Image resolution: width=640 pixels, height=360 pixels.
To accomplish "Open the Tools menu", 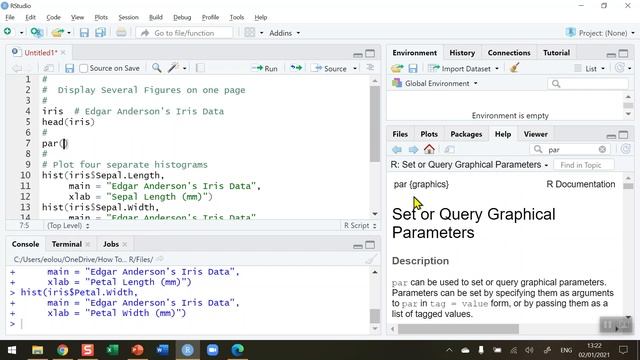I will (x=236, y=17).
